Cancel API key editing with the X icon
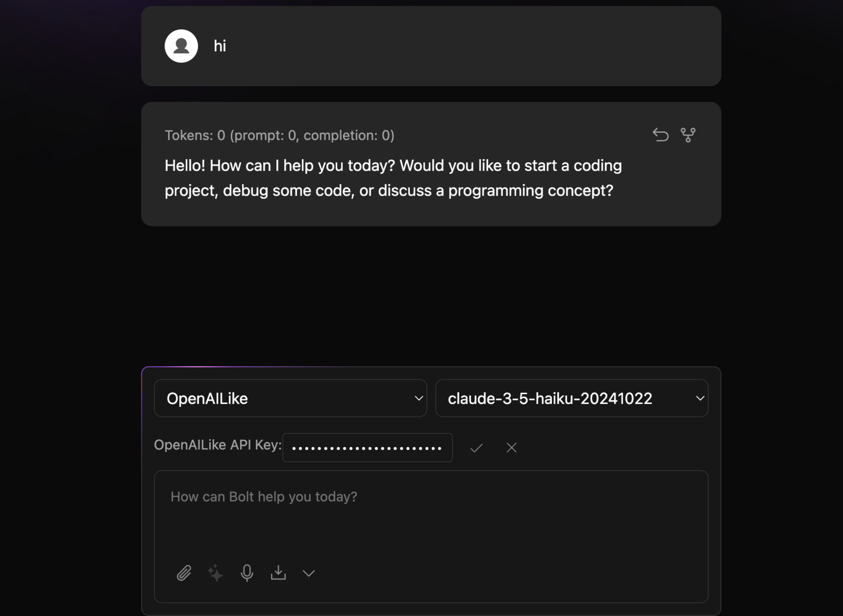This screenshot has height=616, width=843. tap(511, 448)
